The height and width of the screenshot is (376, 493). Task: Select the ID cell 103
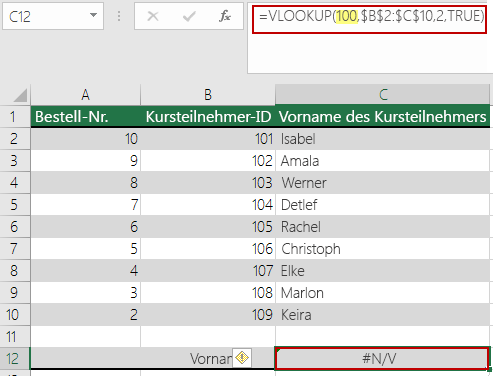pos(208,183)
